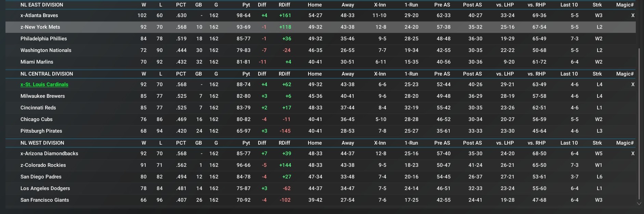This screenshot has width=644, height=214.
Task: Sort NL East by RDiff header
Action: pos(284,5)
